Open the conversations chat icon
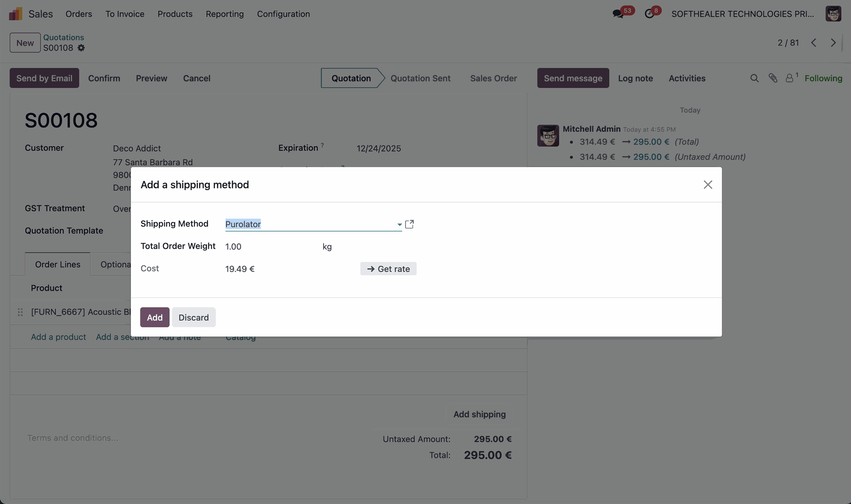 coord(618,14)
